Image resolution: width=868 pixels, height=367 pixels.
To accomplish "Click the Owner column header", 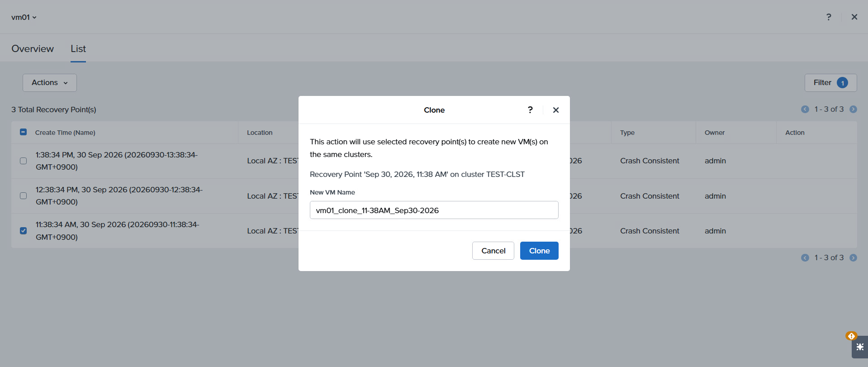I will click(x=715, y=133).
